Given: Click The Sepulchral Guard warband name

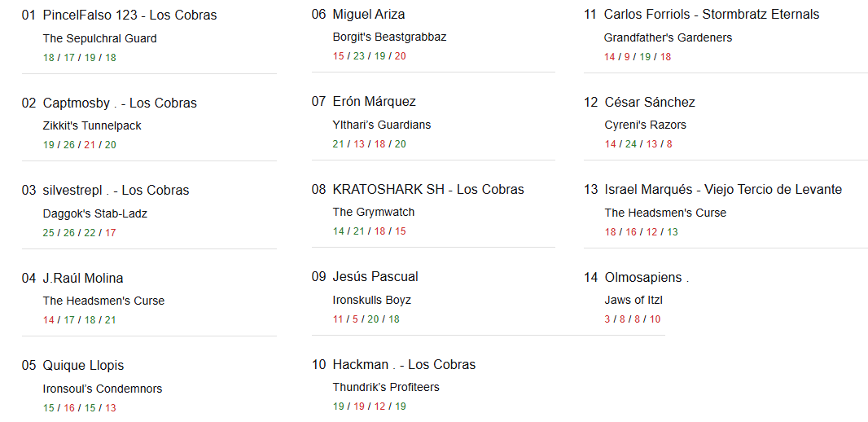Looking at the screenshot, I should [x=99, y=38].
